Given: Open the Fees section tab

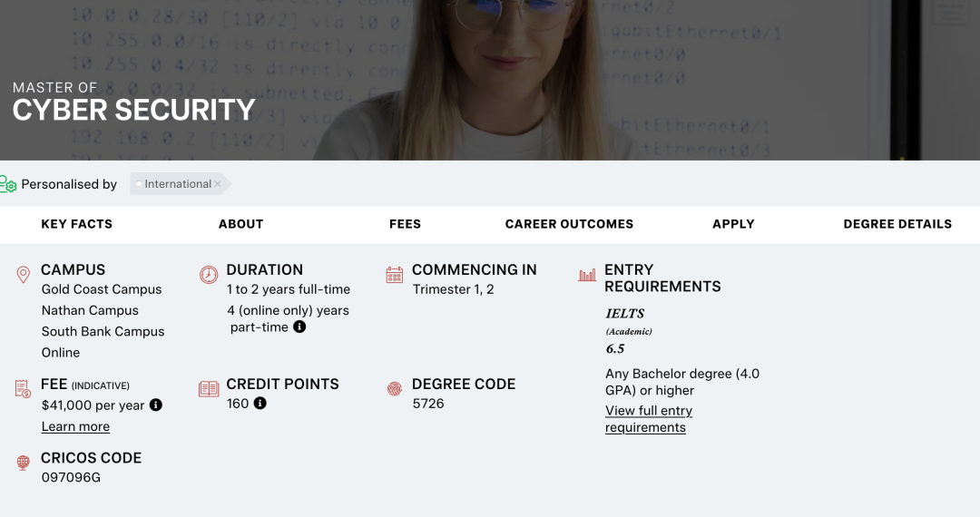Looking at the screenshot, I should pyautogui.click(x=405, y=224).
